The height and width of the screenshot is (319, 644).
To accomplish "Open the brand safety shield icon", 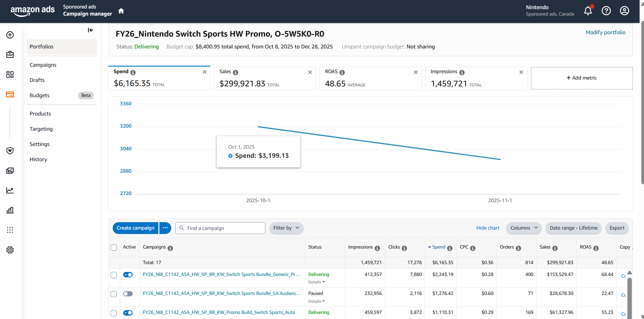I will click(10, 151).
